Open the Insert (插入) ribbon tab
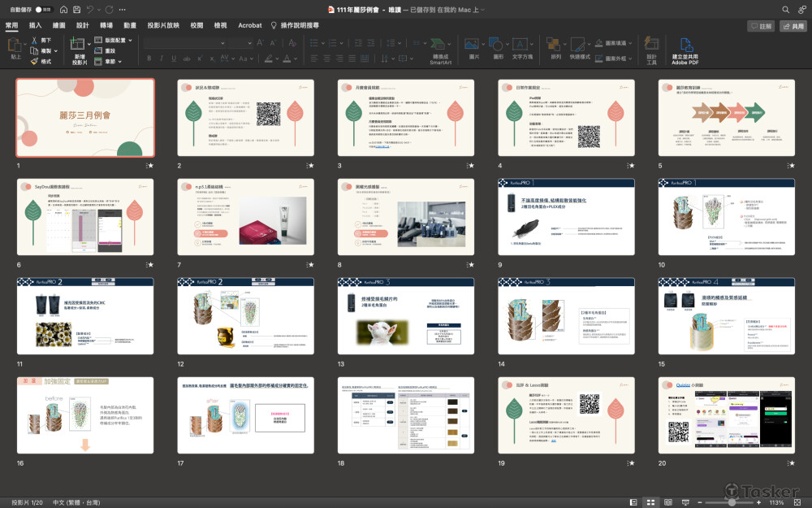Viewport: 812px width, 508px height. [x=36, y=25]
